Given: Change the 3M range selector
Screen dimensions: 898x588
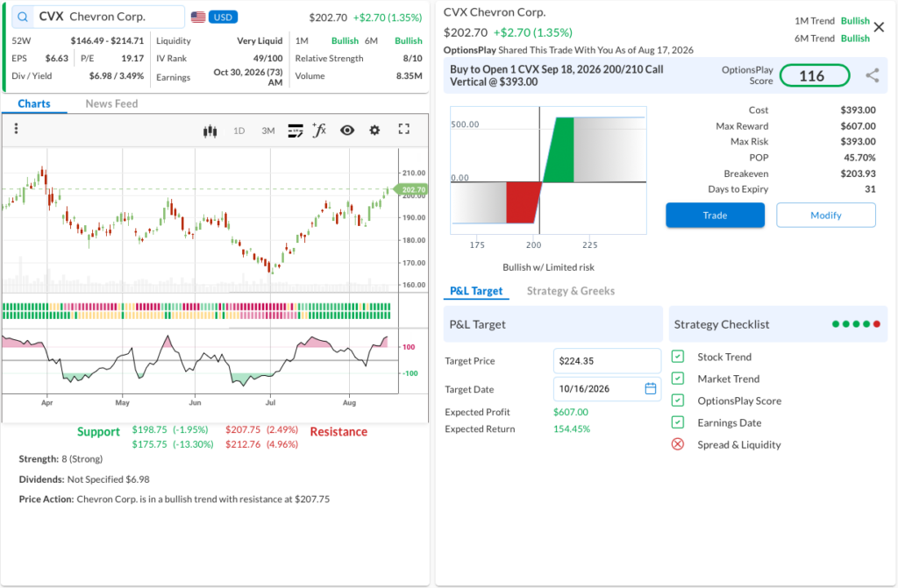Looking at the screenshot, I should tap(268, 131).
